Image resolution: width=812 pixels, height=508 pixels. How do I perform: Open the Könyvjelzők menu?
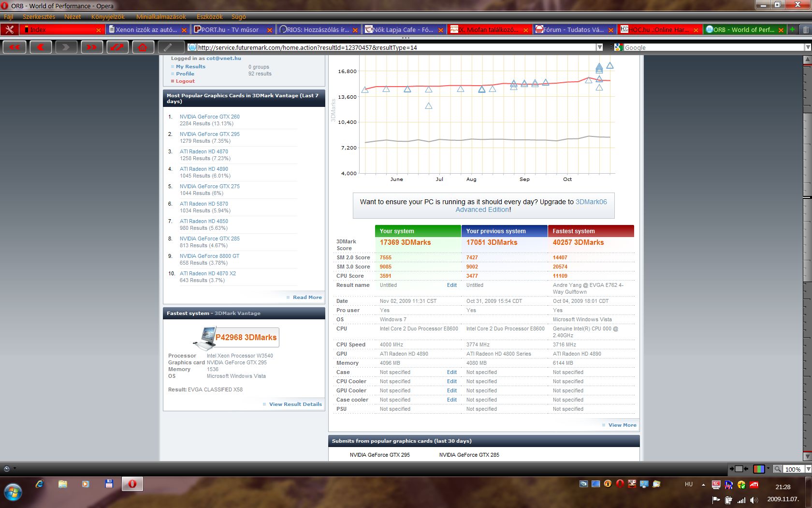pos(108,16)
